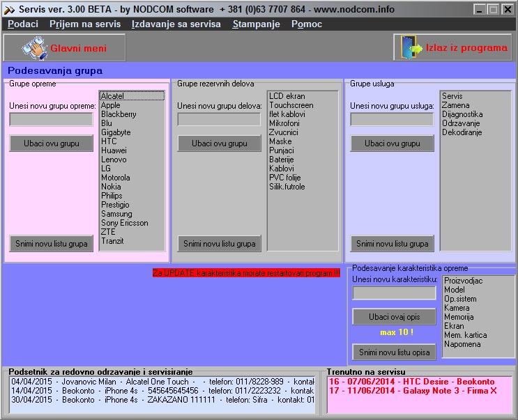
Task: Select Philips in equipment groups list
Action: [x=132, y=196]
